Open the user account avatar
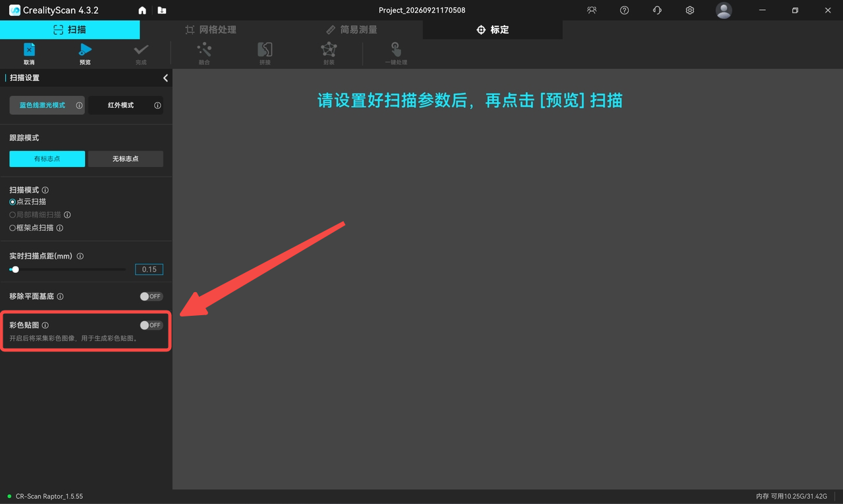The height and width of the screenshot is (504, 843). [x=724, y=11]
